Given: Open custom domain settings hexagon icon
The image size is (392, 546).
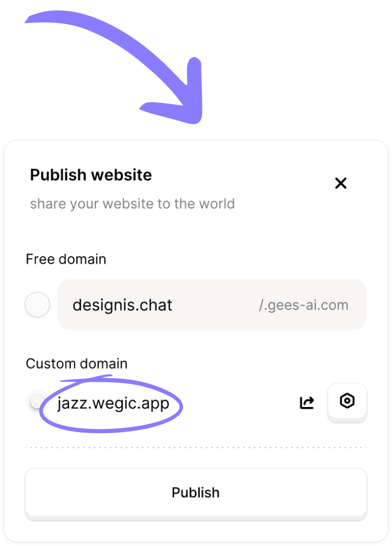Looking at the screenshot, I should tap(347, 401).
